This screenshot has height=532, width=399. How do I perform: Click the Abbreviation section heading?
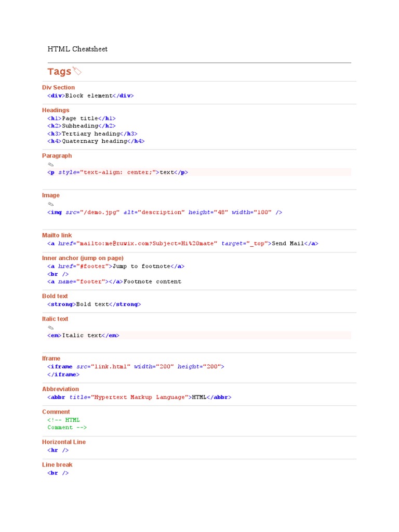pos(60,389)
